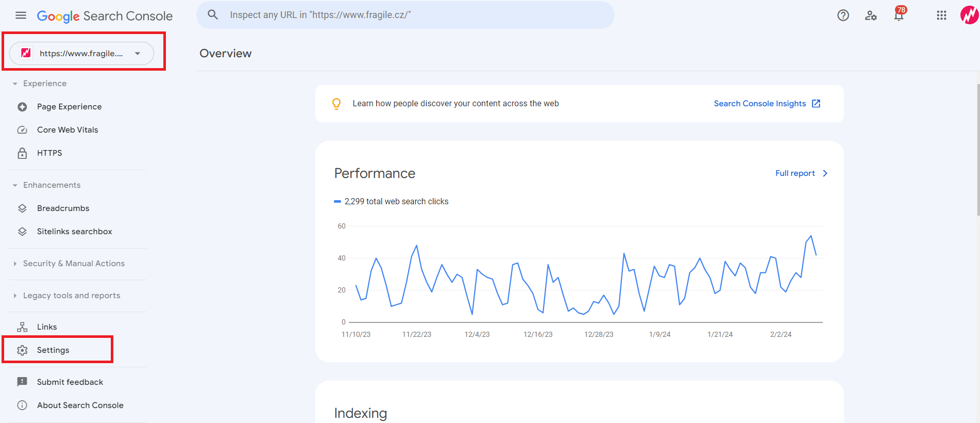The height and width of the screenshot is (423, 980).
Task: Open the Performance Full report link
Action: click(x=801, y=173)
